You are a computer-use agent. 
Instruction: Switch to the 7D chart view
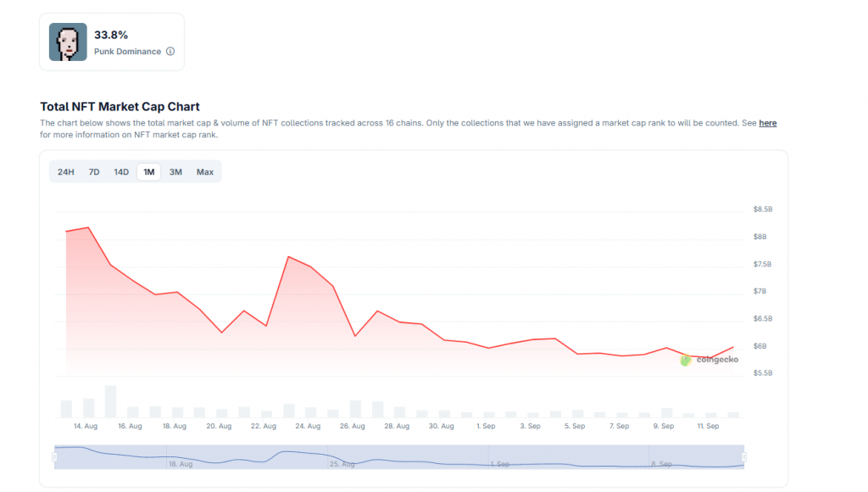(93, 171)
